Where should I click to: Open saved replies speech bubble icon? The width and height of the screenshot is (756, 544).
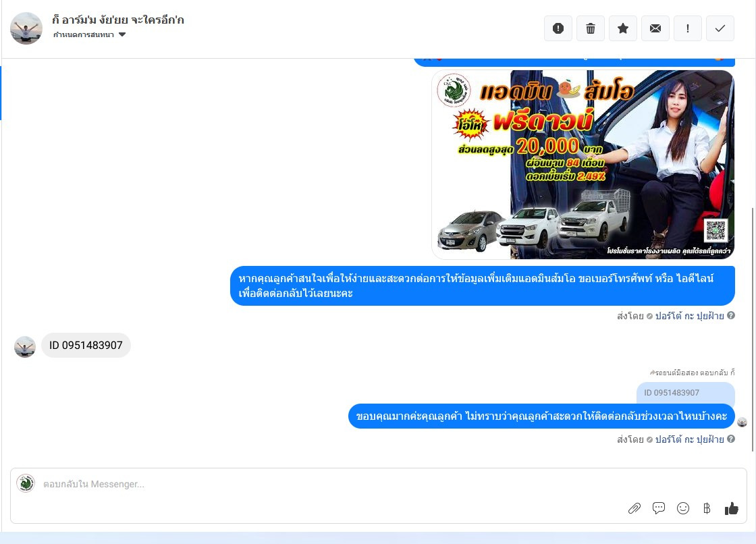[659, 508]
